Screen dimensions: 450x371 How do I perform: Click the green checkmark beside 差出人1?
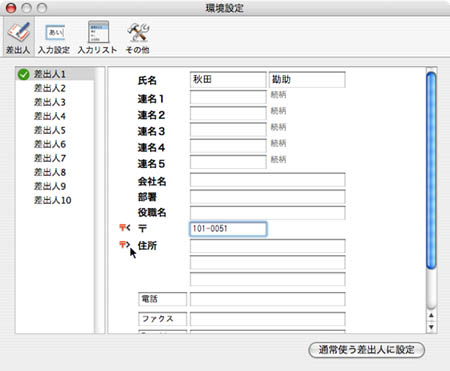coord(24,74)
